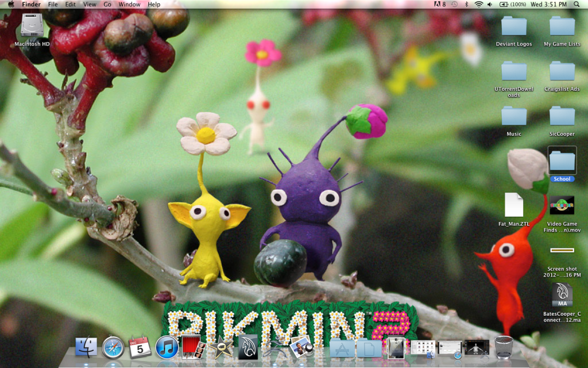Image resolution: width=588 pixels, height=368 pixels.
Task: Open the Macintosh HD drive icon
Action: 32,26
